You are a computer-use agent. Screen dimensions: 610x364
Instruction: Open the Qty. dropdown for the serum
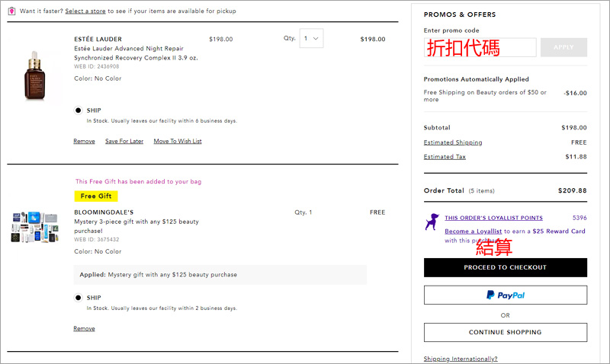[311, 38]
